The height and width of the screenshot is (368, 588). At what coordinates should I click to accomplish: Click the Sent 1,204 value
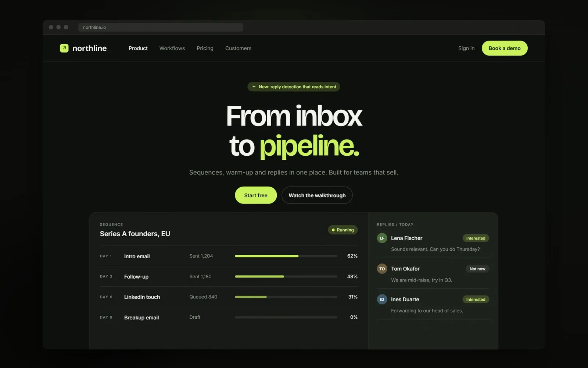tap(201, 256)
